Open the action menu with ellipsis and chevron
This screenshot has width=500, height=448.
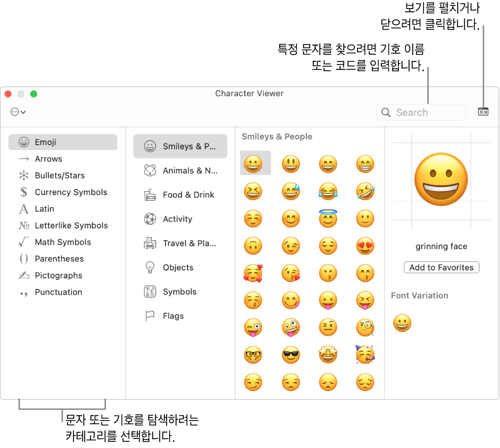pos(18,112)
